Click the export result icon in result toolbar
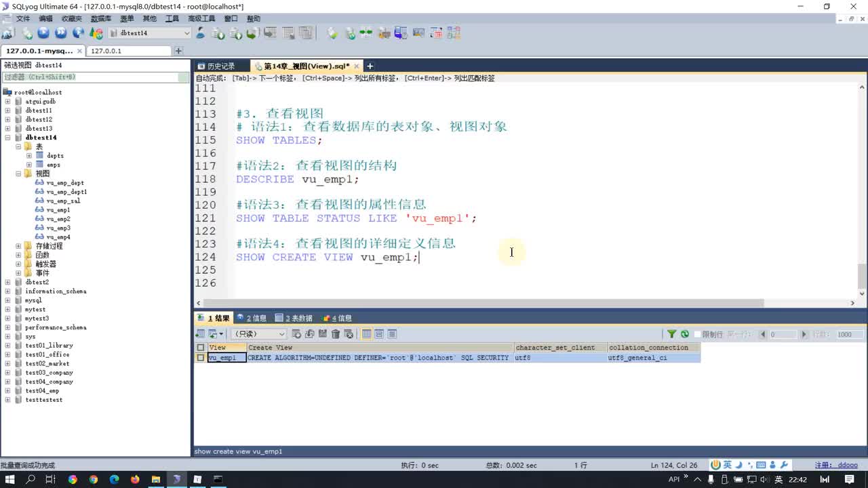The image size is (868, 488). tap(200, 334)
